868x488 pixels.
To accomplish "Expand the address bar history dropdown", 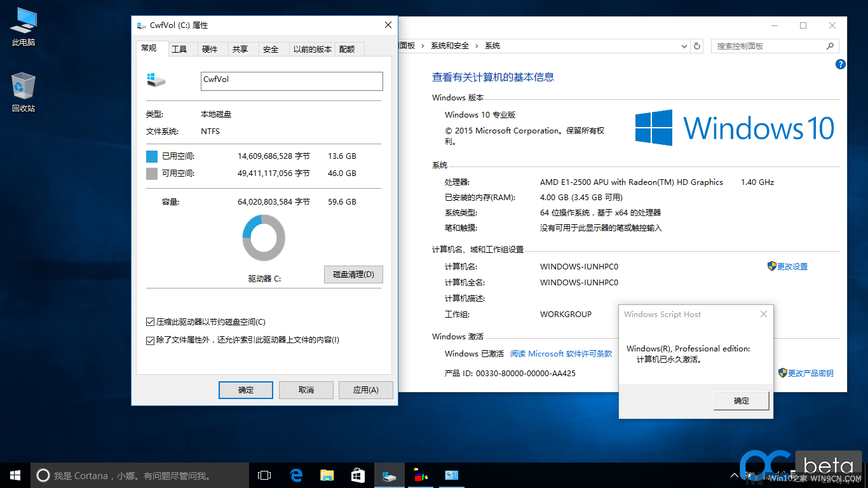I will (684, 46).
